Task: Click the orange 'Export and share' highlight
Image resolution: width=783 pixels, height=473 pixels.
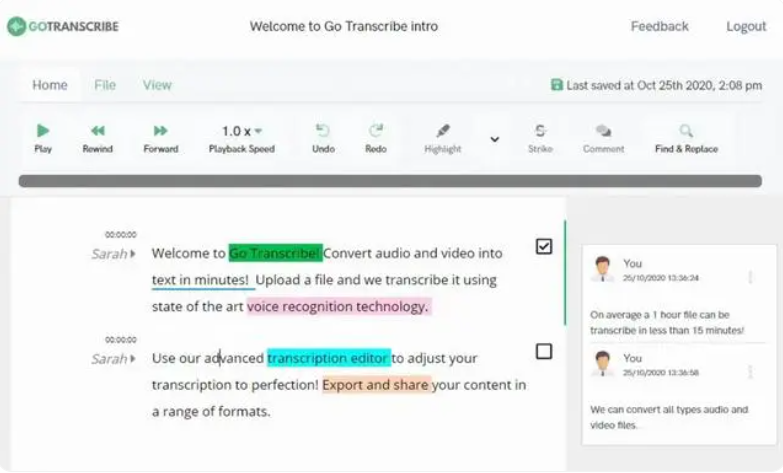Action: click(376, 385)
